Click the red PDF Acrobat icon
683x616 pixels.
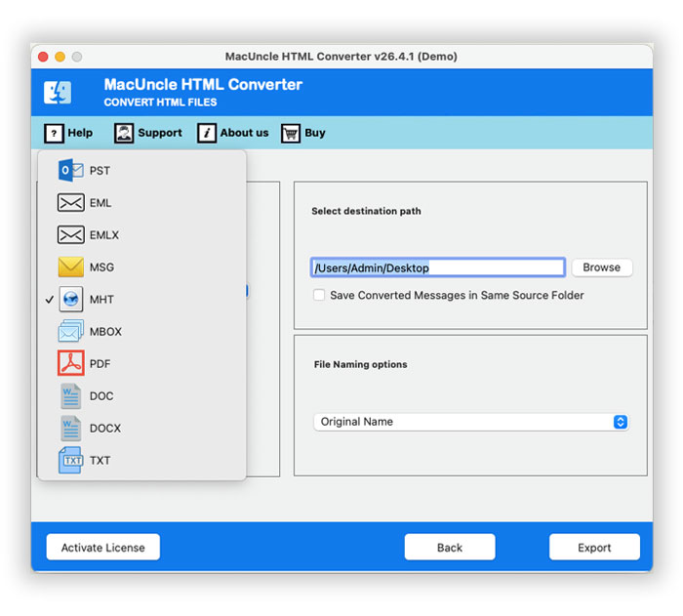tap(70, 363)
